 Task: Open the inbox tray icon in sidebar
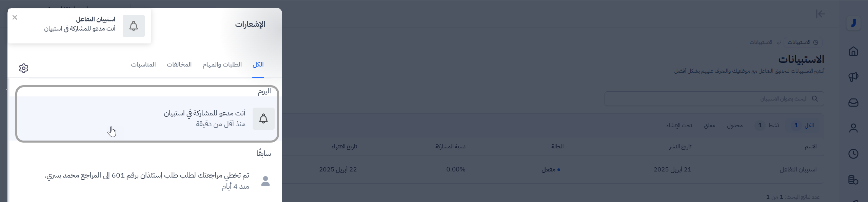pyautogui.click(x=853, y=103)
